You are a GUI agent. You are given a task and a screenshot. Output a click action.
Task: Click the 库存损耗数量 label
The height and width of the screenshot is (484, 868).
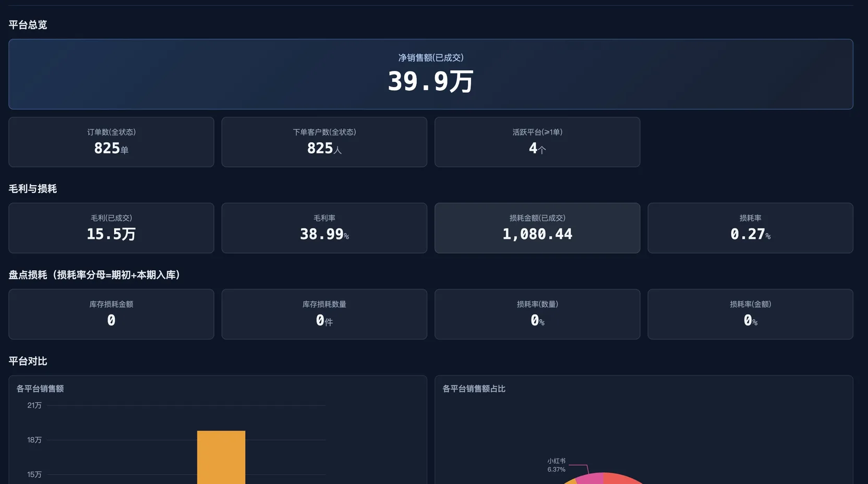[x=324, y=304]
